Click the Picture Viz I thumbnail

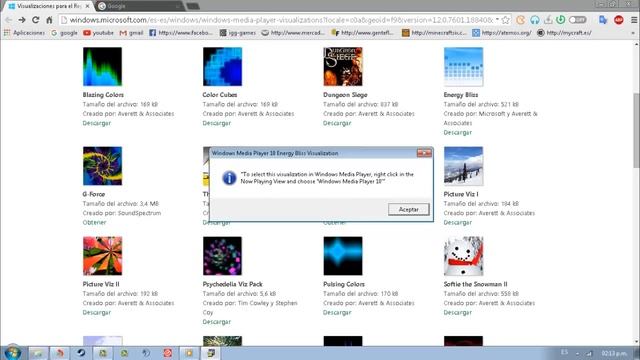click(x=463, y=166)
